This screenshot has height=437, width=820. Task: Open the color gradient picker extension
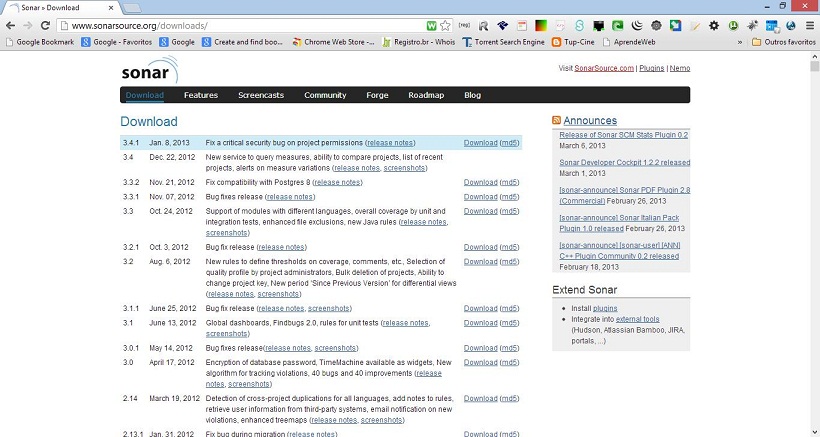541,25
